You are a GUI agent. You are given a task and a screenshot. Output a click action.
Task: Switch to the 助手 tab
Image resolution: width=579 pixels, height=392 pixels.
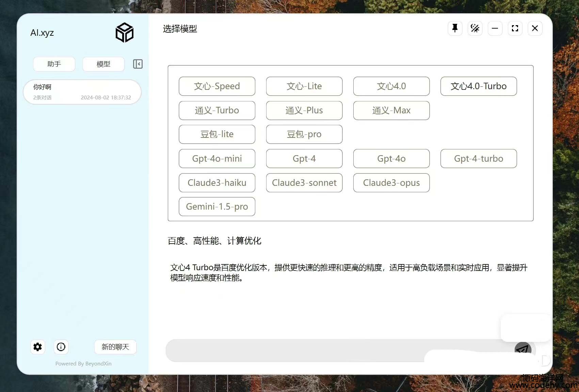tap(54, 64)
